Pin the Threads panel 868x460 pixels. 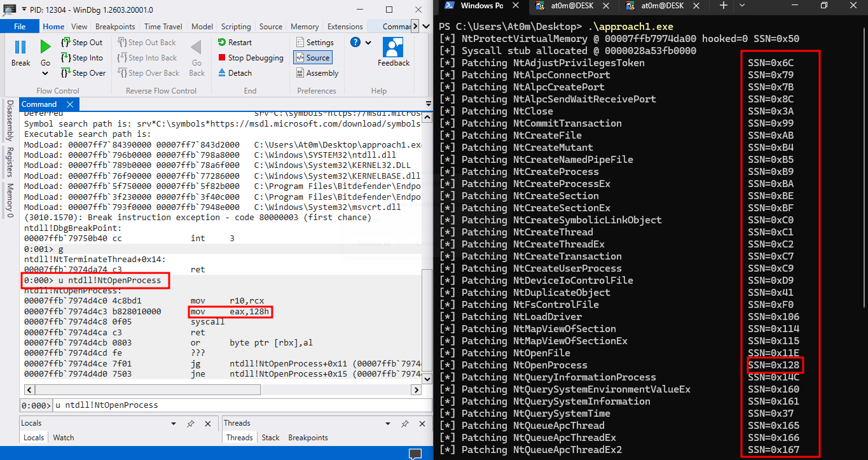click(x=404, y=423)
